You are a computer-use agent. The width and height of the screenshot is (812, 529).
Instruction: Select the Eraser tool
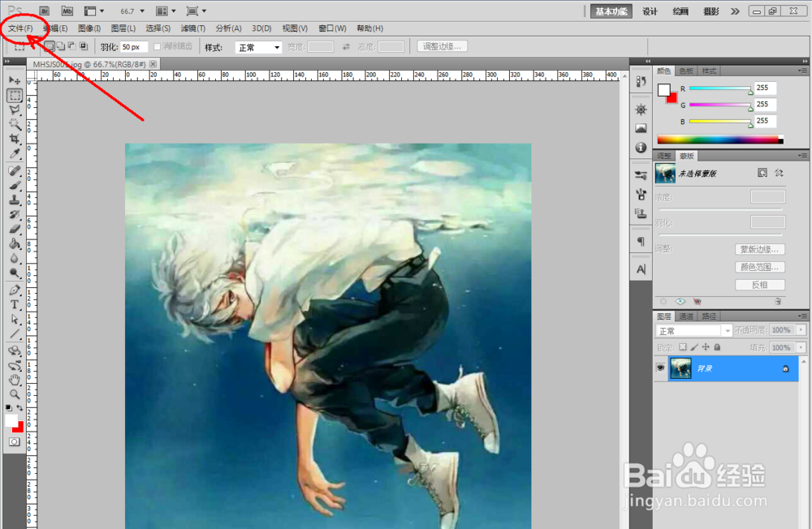pos(15,230)
